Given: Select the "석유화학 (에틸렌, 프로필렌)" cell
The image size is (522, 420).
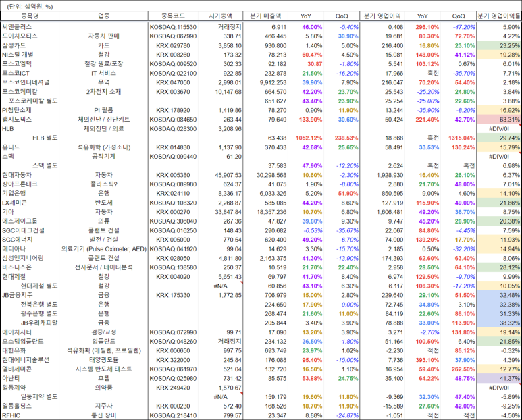Looking at the screenshot, I should point(103,350).
